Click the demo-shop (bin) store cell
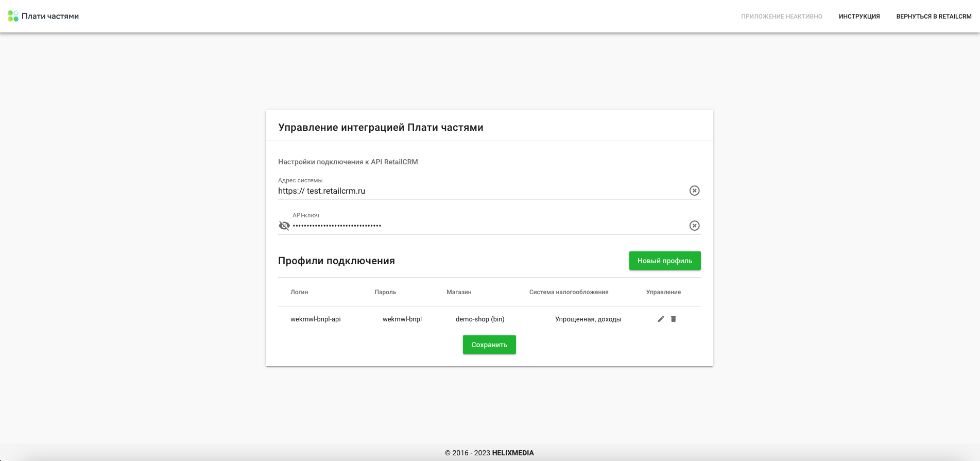The height and width of the screenshot is (461, 980). pyautogui.click(x=480, y=319)
